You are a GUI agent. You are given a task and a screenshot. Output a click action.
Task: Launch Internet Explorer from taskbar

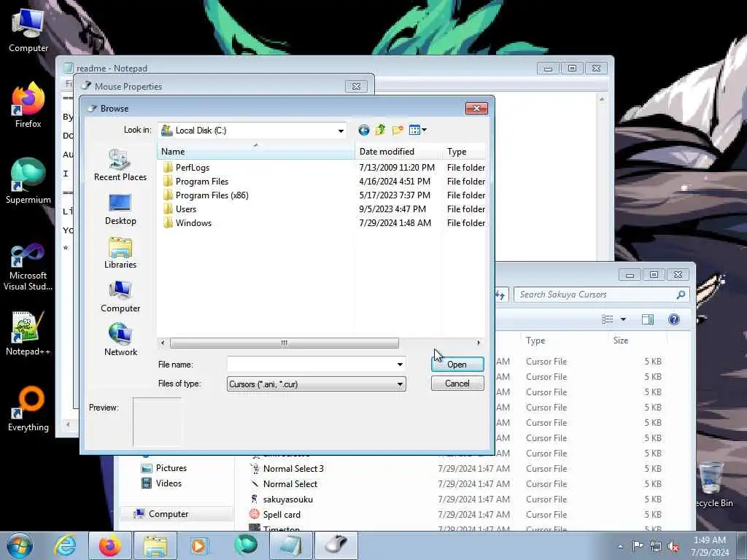tap(65, 545)
